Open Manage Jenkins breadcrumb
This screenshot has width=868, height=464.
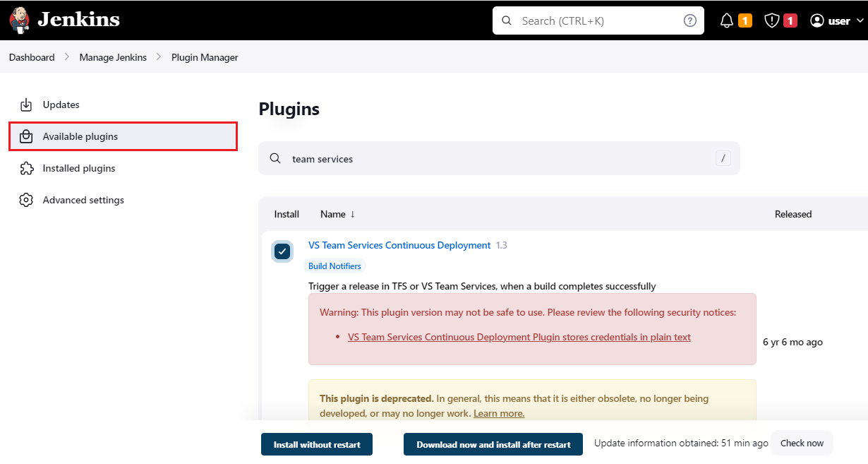click(113, 57)
